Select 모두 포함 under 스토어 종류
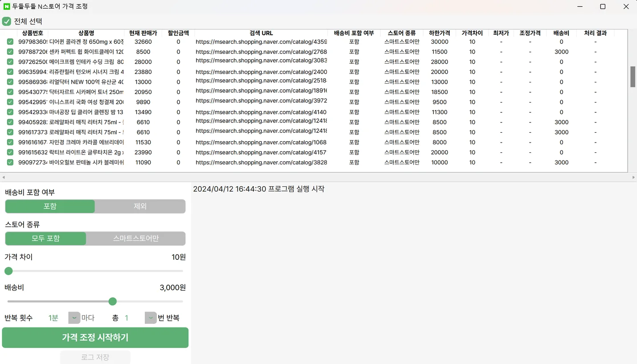This screenshot has width=637, height=364. [x=45, y=238]
